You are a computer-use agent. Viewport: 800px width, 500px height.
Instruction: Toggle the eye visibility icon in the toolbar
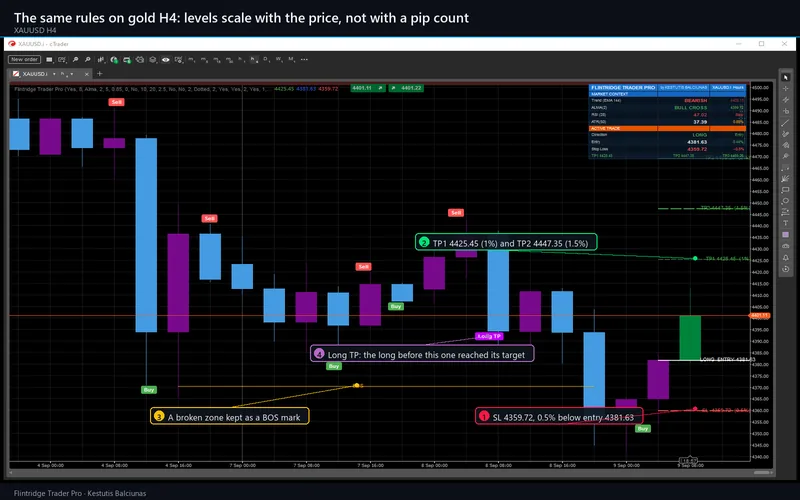coord(165,59)
